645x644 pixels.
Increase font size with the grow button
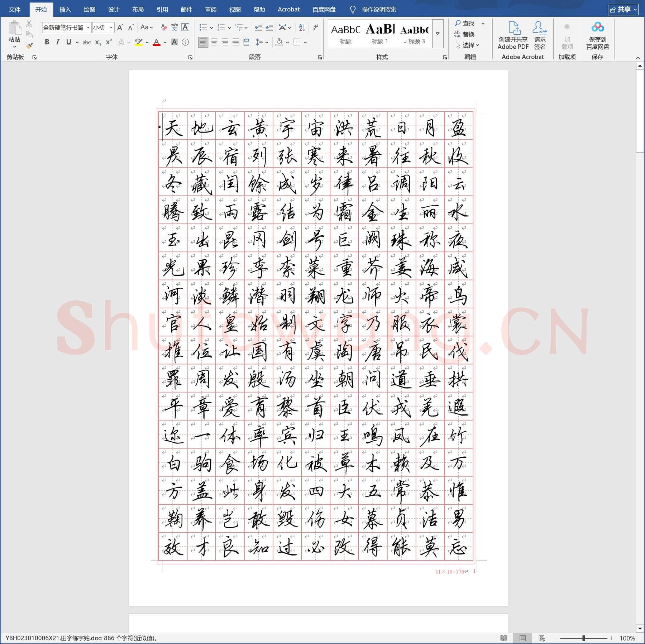120,27
